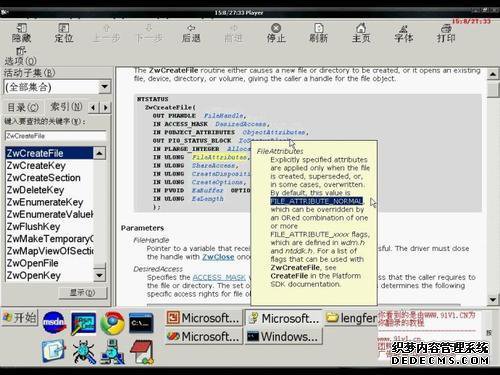Click the CreateOptions parameter link in the syntax

click(x=218, y=182)
